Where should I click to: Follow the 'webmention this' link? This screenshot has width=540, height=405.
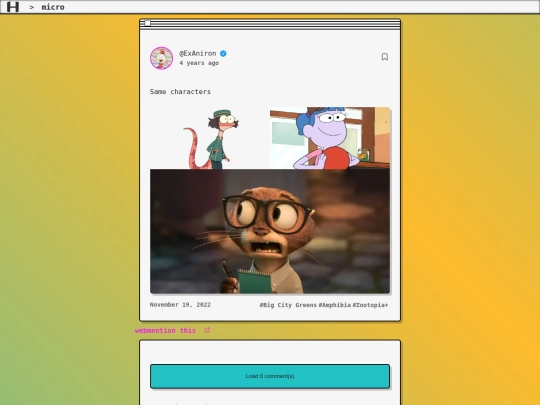pyautogui.click(x=165, y=331)
